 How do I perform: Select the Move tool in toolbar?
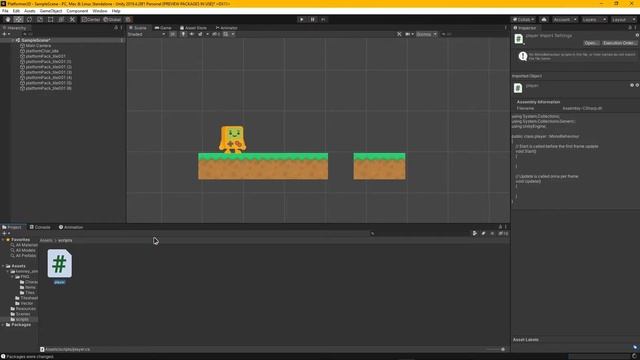(x=18, y=20)
